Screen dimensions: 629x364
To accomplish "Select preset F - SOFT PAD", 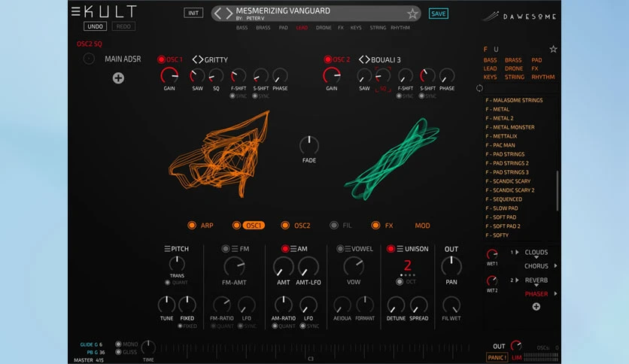I will [x=500, y=217].
